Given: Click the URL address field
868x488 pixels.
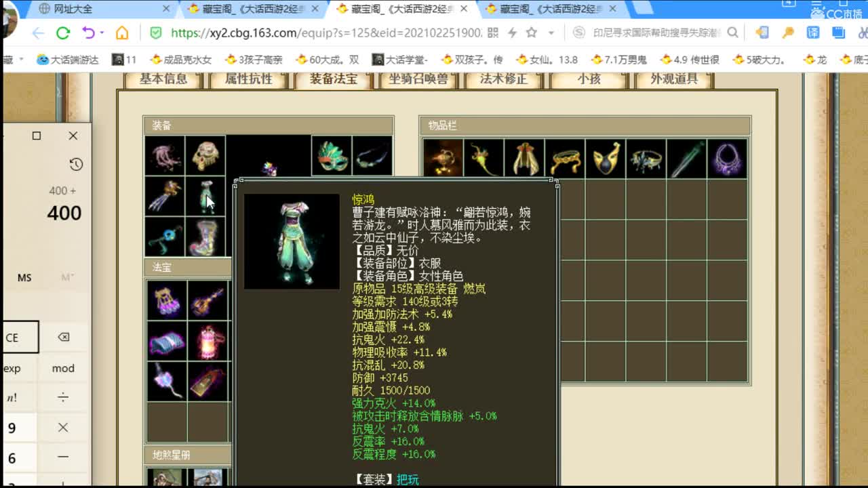Looking at the screenshot, I should tap(325, 33).
